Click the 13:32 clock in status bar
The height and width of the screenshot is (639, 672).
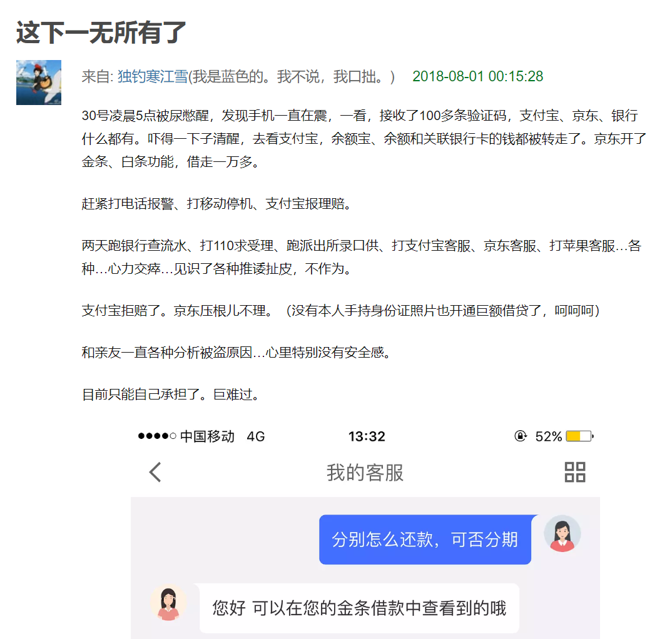point(367,436)
